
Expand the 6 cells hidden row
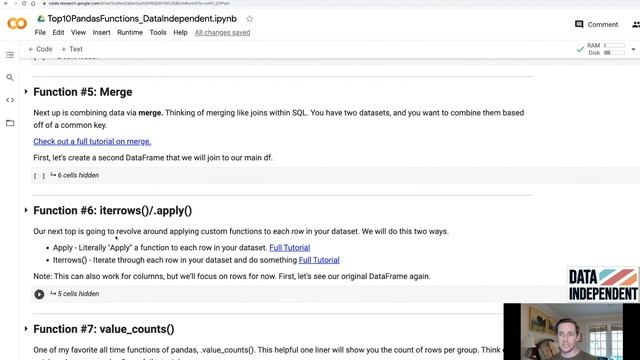[x=74, y=176]
